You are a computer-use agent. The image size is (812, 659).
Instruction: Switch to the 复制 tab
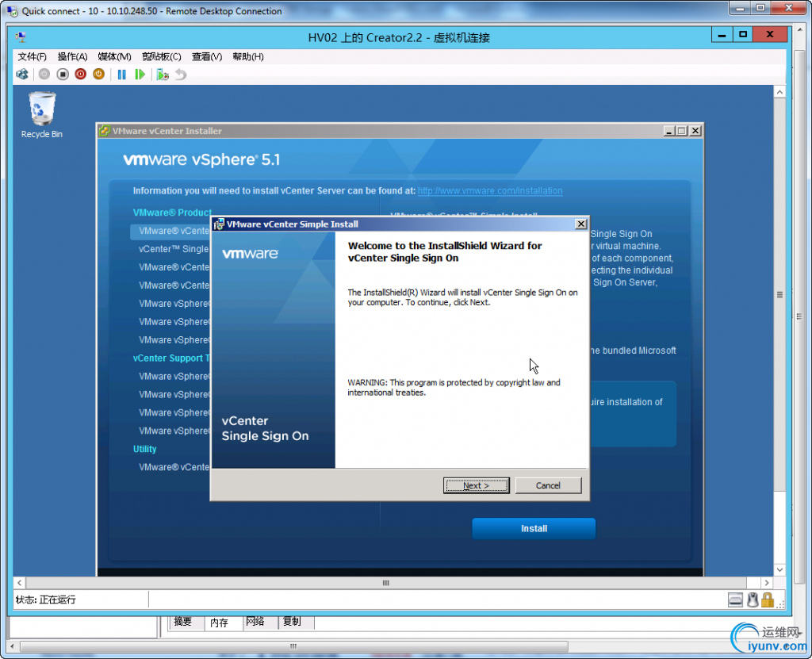[x=292, y=622]
